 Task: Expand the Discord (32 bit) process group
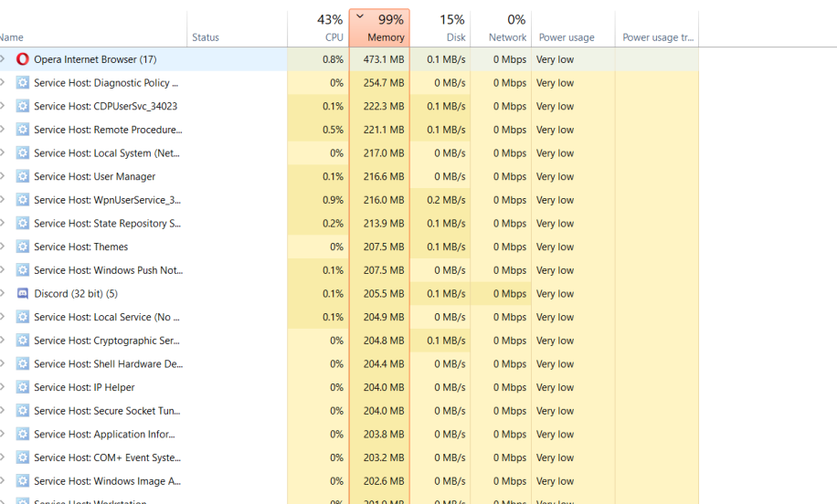pyautogui.click(x=2, y=293)
